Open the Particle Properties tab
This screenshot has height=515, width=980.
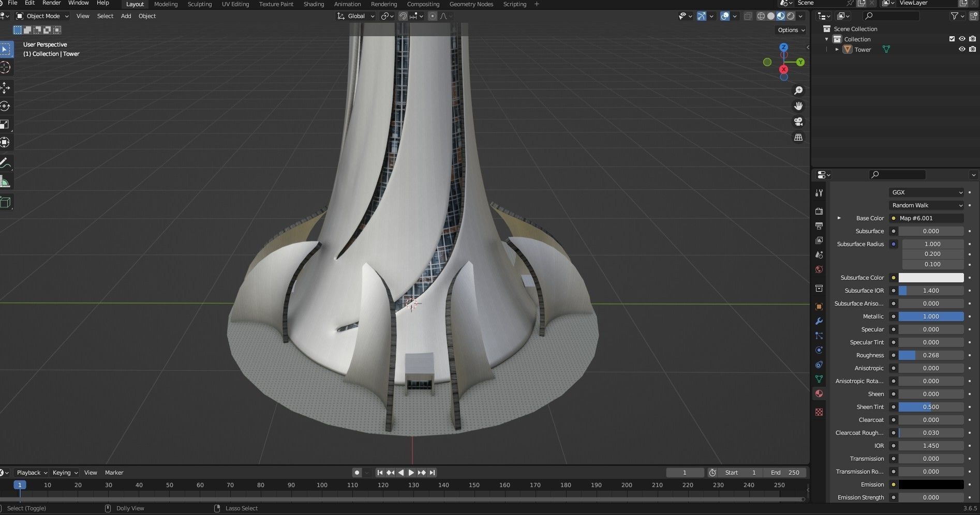(819, 336)
